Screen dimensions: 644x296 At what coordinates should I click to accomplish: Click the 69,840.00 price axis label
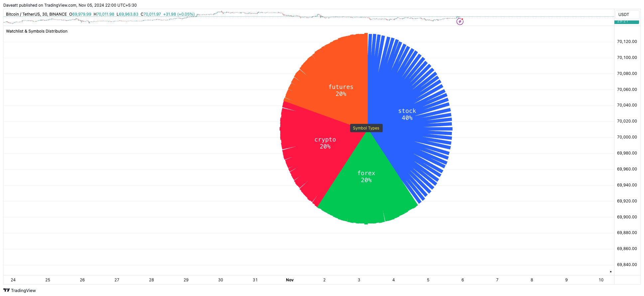[x=627, y=265]
